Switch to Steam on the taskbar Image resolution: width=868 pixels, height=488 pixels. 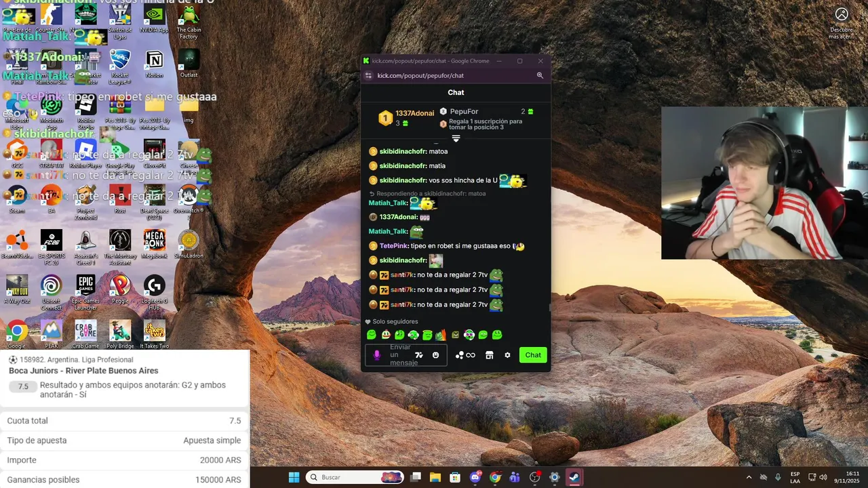[x=574, y=477]
